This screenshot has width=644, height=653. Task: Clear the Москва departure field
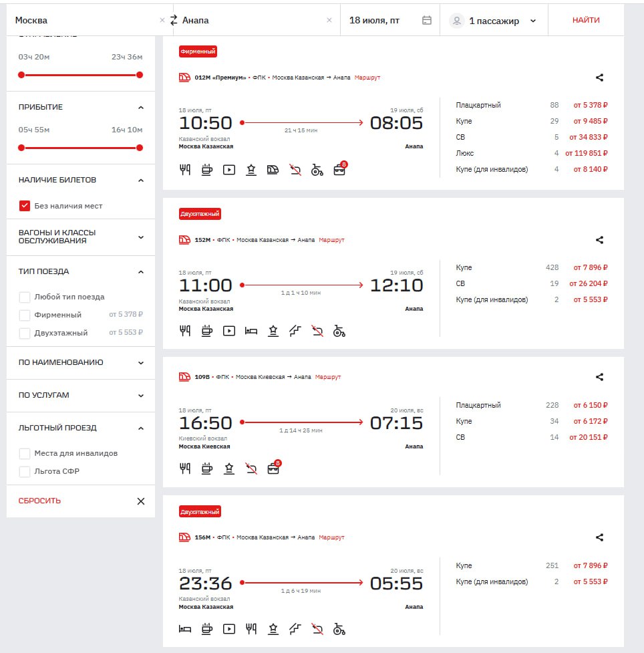(x=162, y=20)
